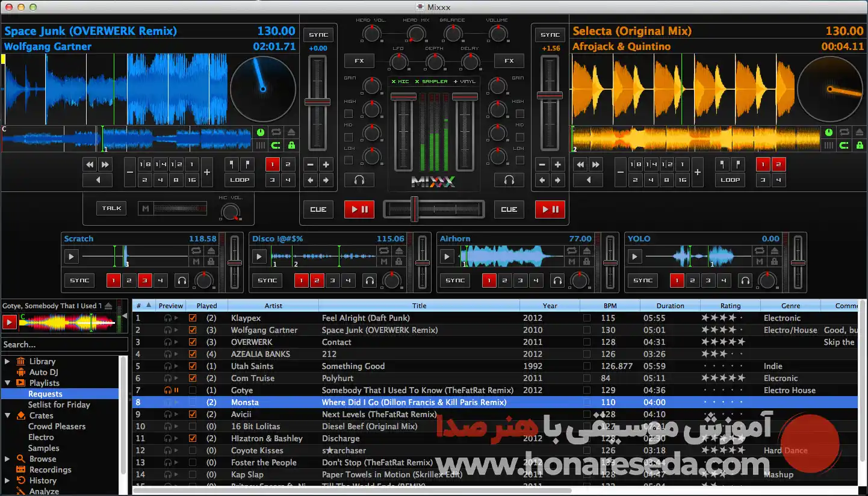Trigger hotcue 2 on the left deck
Screen dimensions: 868x496
pos(288,164)
